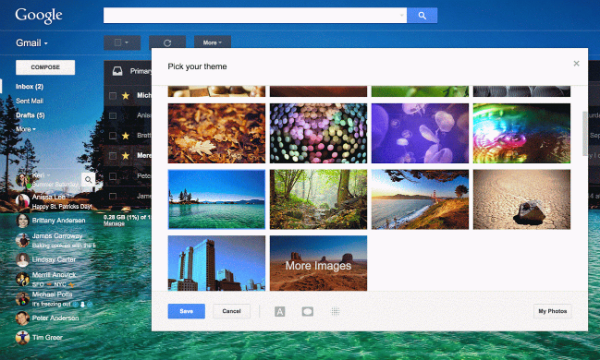Click the Manage storage link
This screenshot has width=600, height=360.
coord(114,223)
